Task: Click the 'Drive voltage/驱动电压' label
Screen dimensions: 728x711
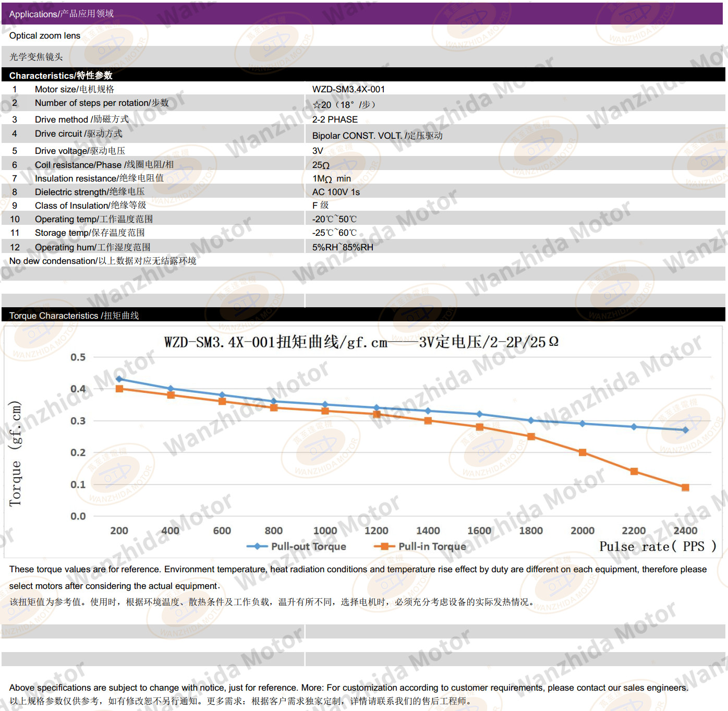Action: 80,151
